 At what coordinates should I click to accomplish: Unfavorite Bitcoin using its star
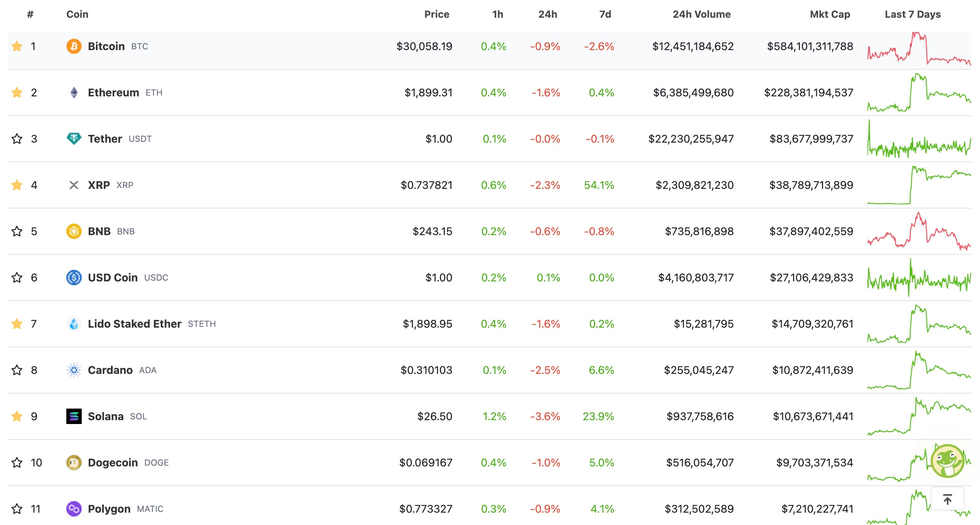[17, 46]
